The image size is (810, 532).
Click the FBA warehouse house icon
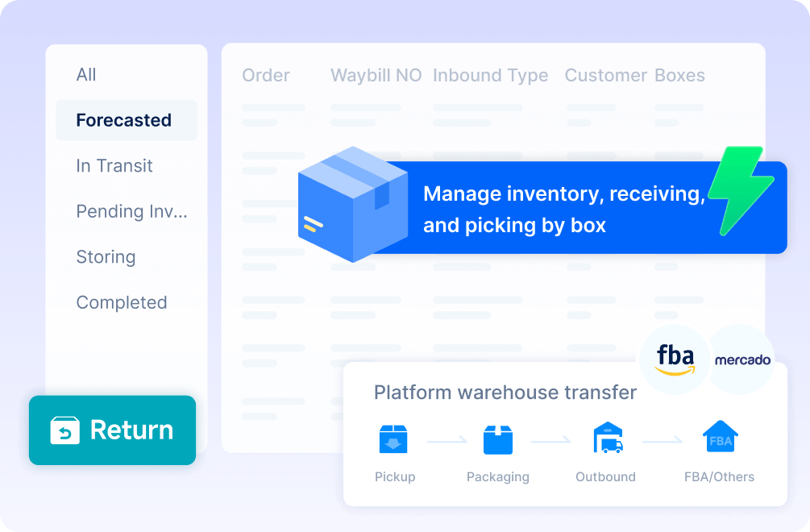tap(720, 438)
